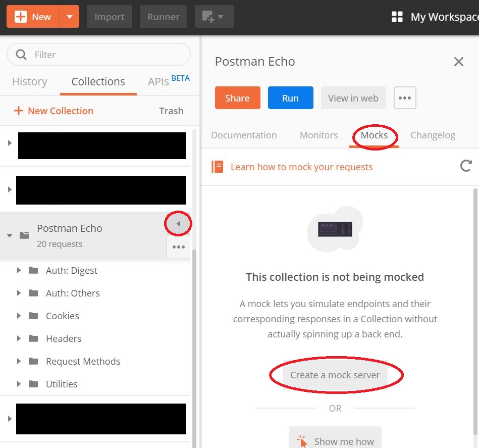Click the collections list vertical scrollbar
Viewport: 479px width, 448px height.
coord(194,303)
